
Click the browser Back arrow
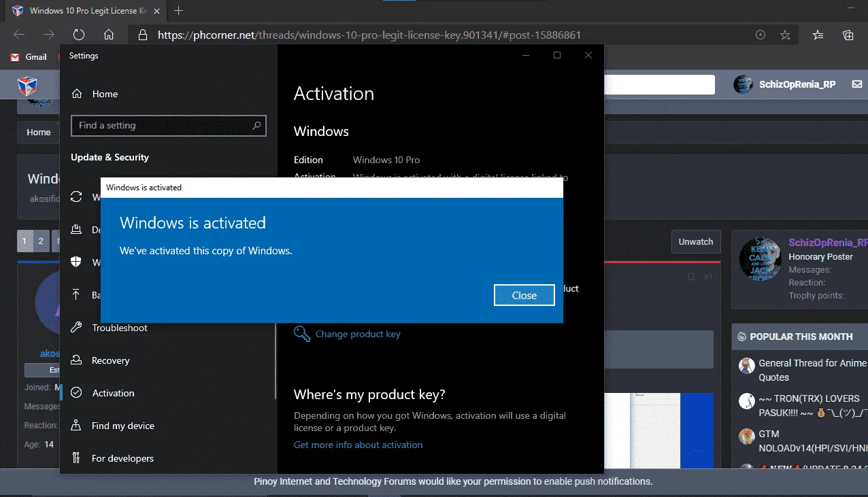[19, 35]
